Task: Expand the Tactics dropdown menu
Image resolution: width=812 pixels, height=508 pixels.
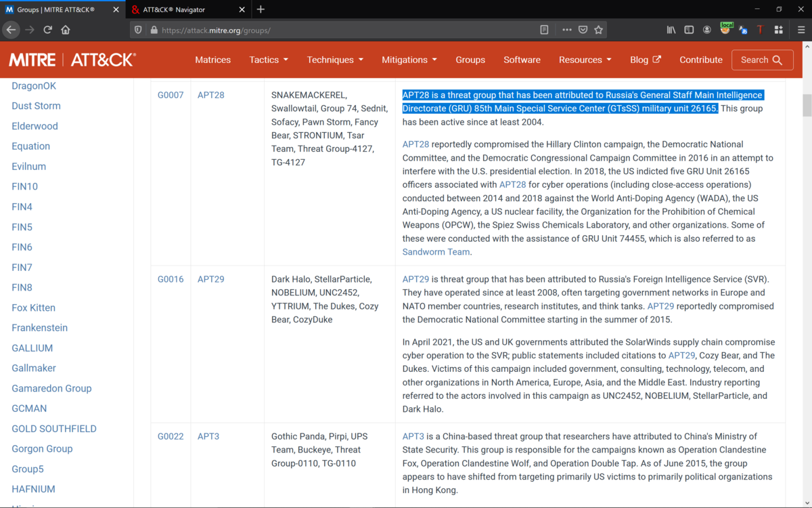Action: click(269, 60)
